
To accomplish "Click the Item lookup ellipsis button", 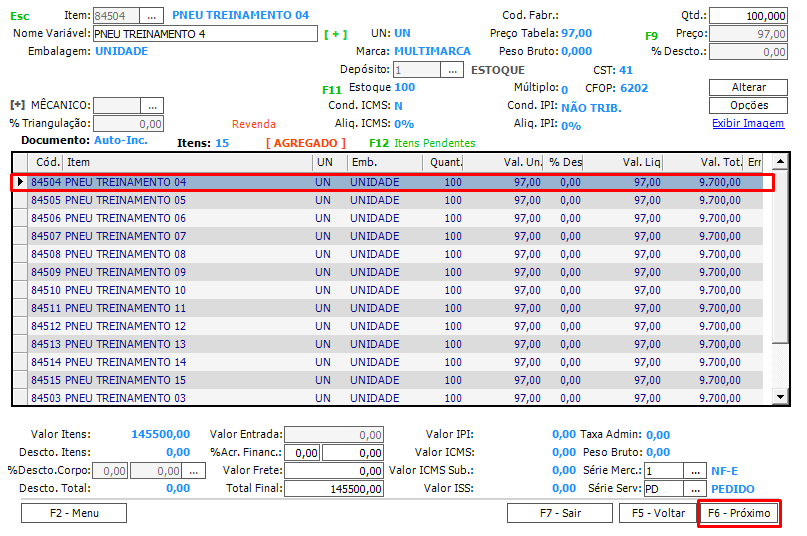I will click(151, 16).
